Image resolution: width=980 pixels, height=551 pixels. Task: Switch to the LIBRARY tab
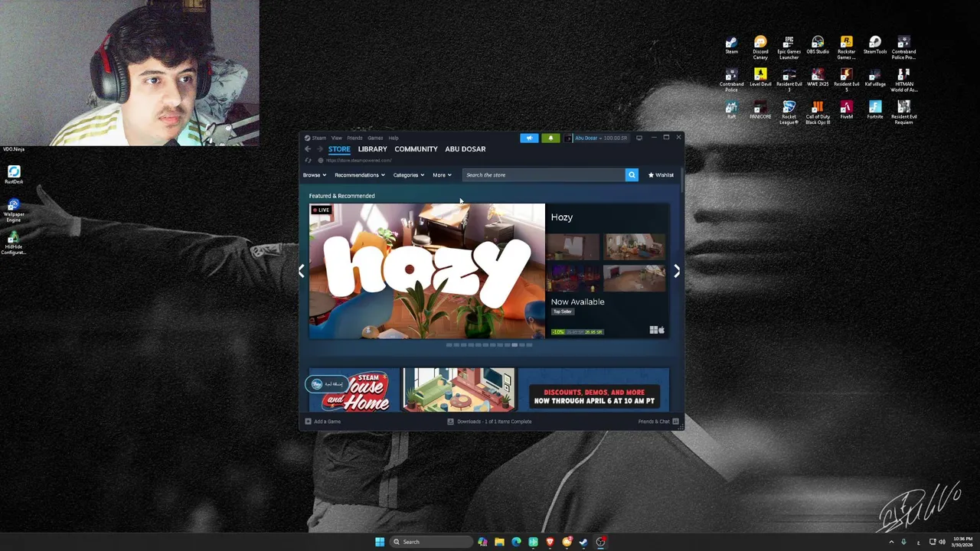coord(372,149)
